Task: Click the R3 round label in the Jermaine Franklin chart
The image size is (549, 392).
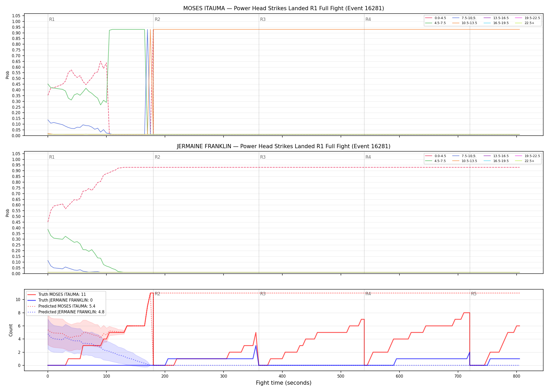Action: 263,157
